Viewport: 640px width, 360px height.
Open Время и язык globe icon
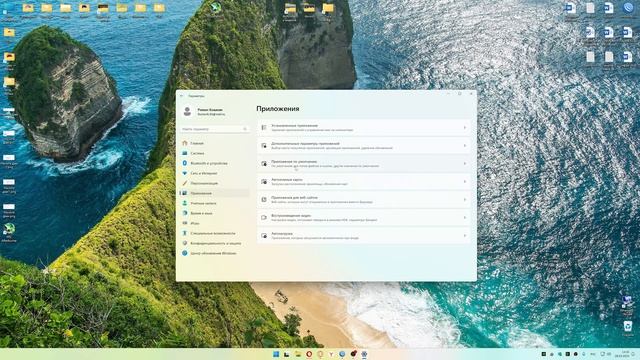185,213
